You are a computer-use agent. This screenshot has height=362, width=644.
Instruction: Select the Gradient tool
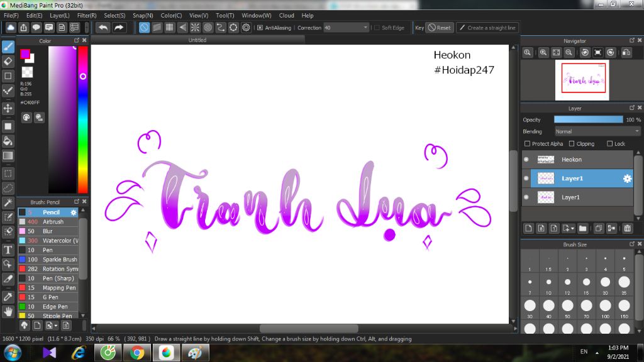8,156
